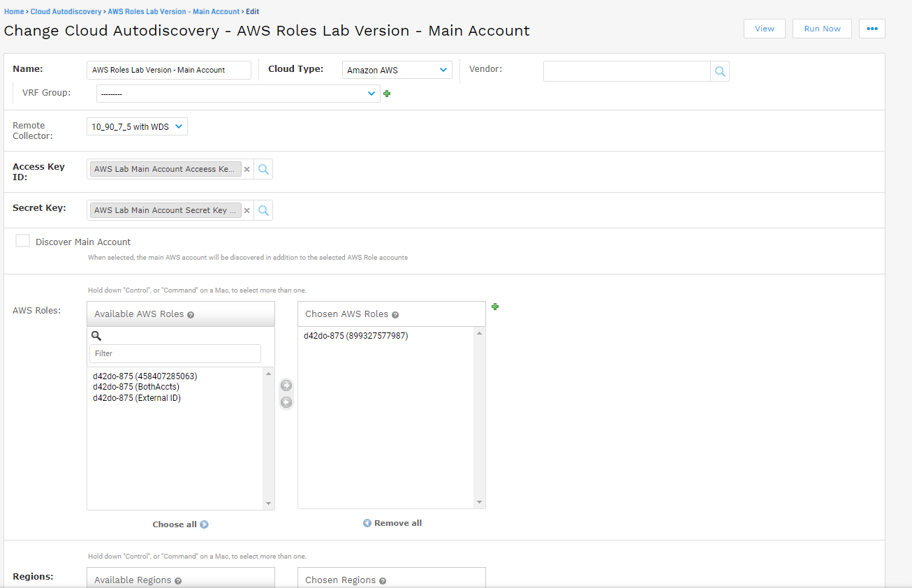Open the Secret Key lookup magnifier

point(263,210)
